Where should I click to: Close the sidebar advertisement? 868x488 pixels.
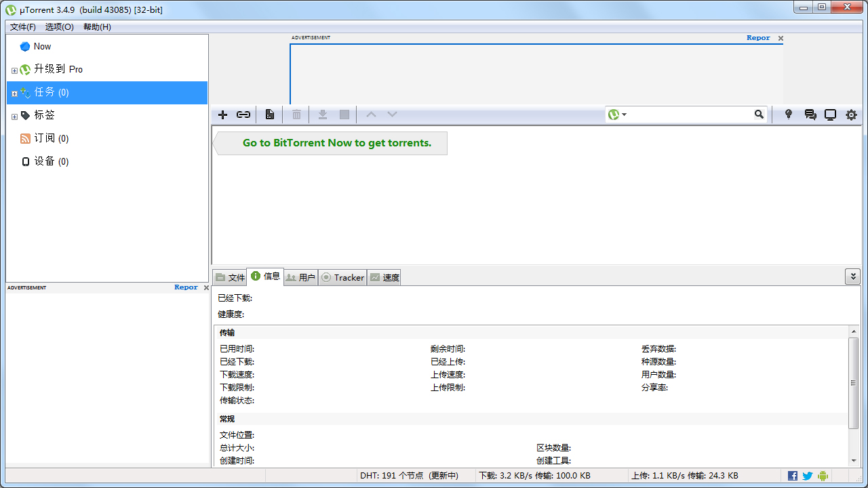point(206,288)
